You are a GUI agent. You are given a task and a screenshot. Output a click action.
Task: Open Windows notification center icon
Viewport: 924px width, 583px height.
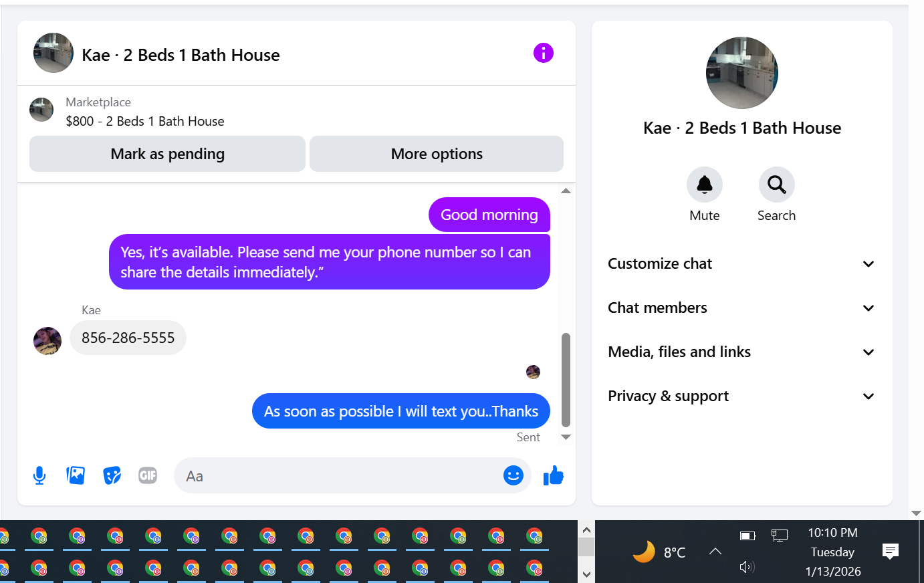(890, 552)
